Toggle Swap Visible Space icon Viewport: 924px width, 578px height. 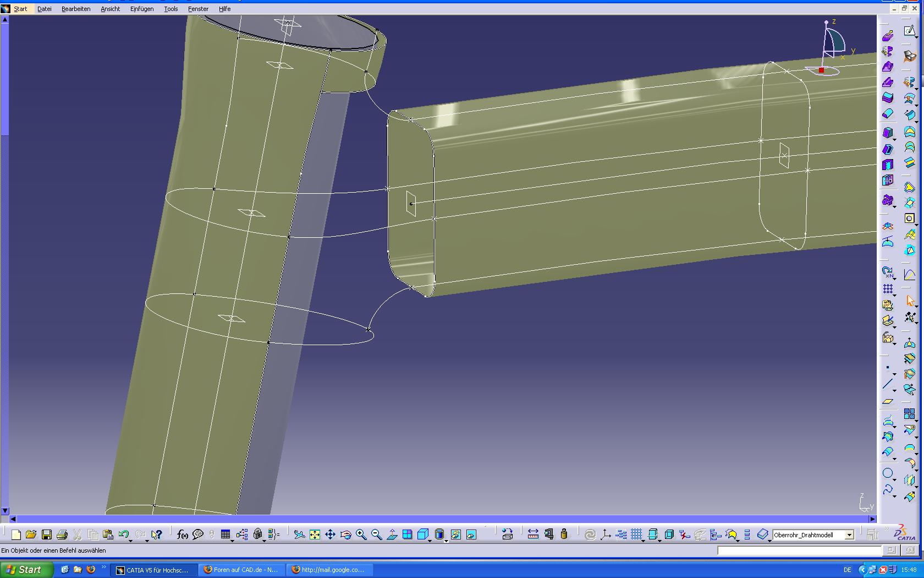(x=471, y=535)
